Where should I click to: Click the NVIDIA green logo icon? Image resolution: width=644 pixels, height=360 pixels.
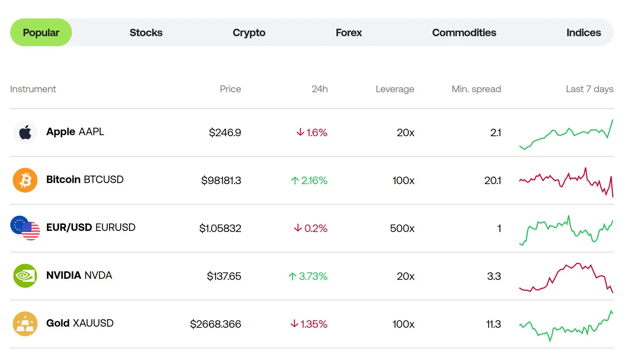click(25, 276)
